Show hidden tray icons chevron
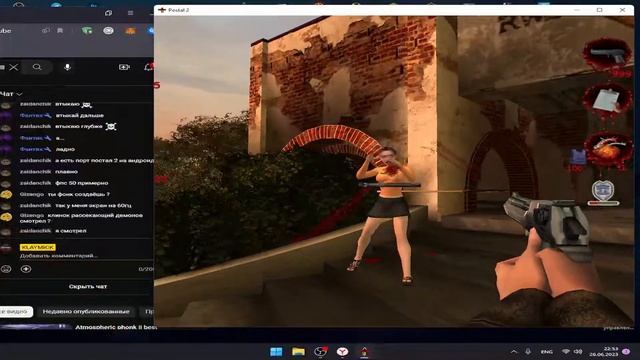640x360 pixels. pos(514,351)
